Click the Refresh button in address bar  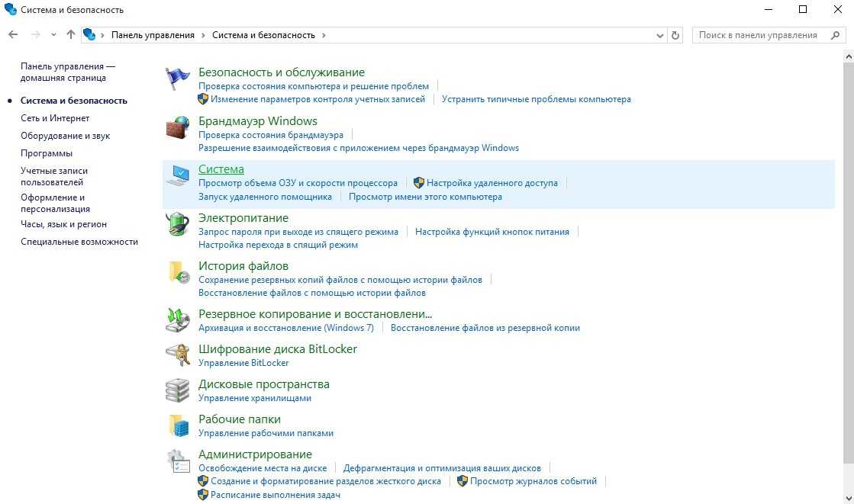(675, 35)
